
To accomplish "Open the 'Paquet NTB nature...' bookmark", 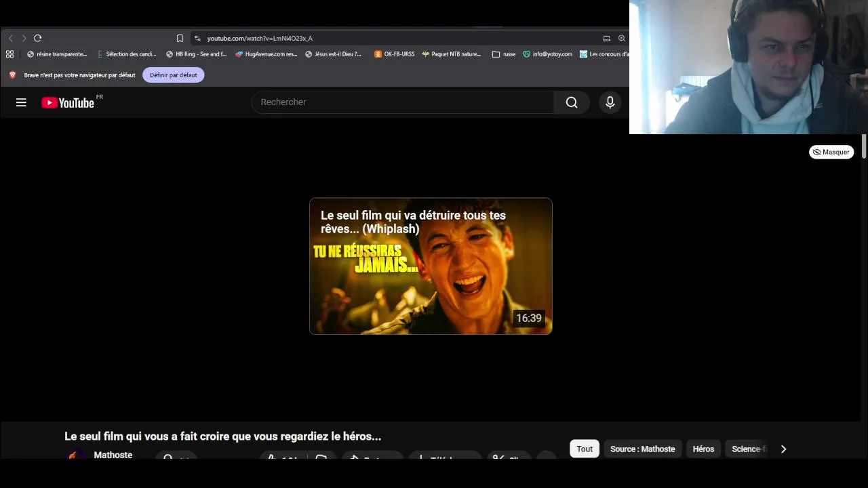I will coord(452,54).
